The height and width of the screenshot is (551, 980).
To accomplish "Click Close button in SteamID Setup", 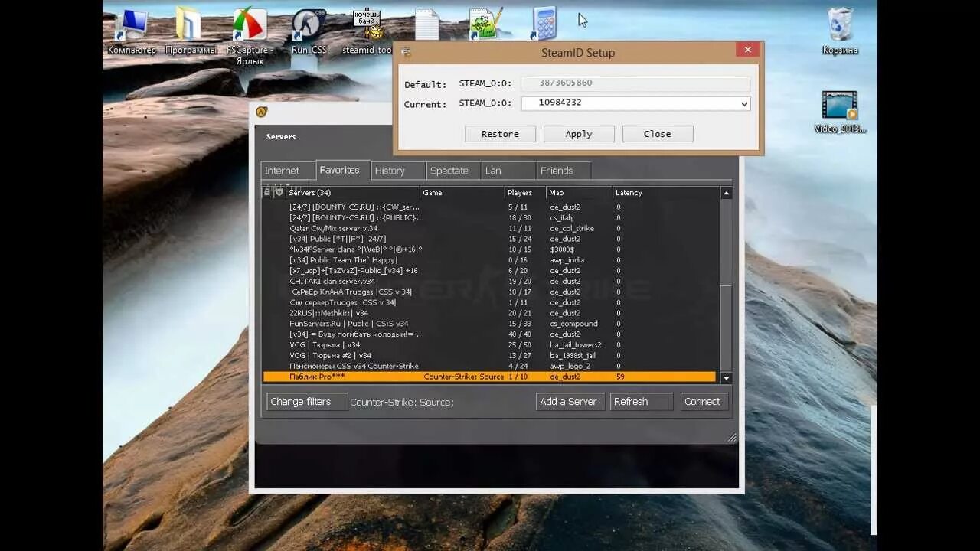I will tap(658, 134).
